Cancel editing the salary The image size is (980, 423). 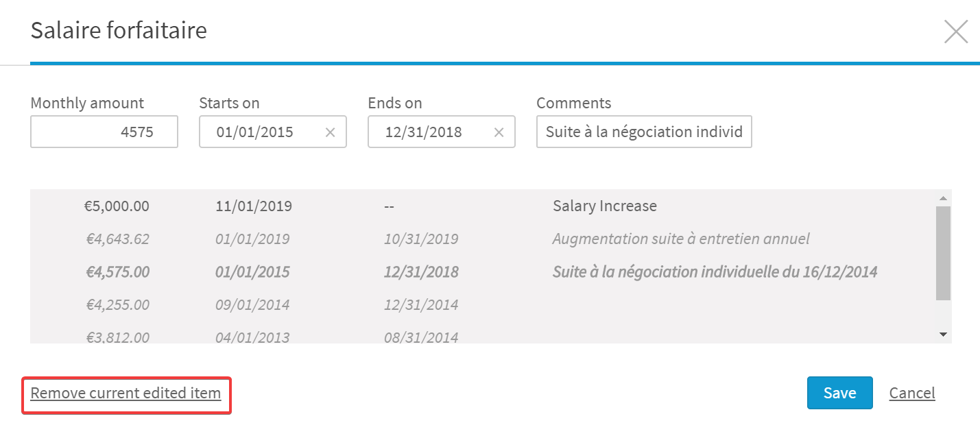point(912,393)
